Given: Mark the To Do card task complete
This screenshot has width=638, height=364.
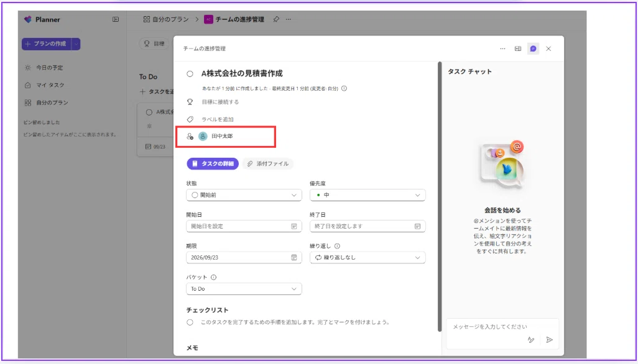Looking at the screenshot, I should pyautogui.click(x=149, y=112).
